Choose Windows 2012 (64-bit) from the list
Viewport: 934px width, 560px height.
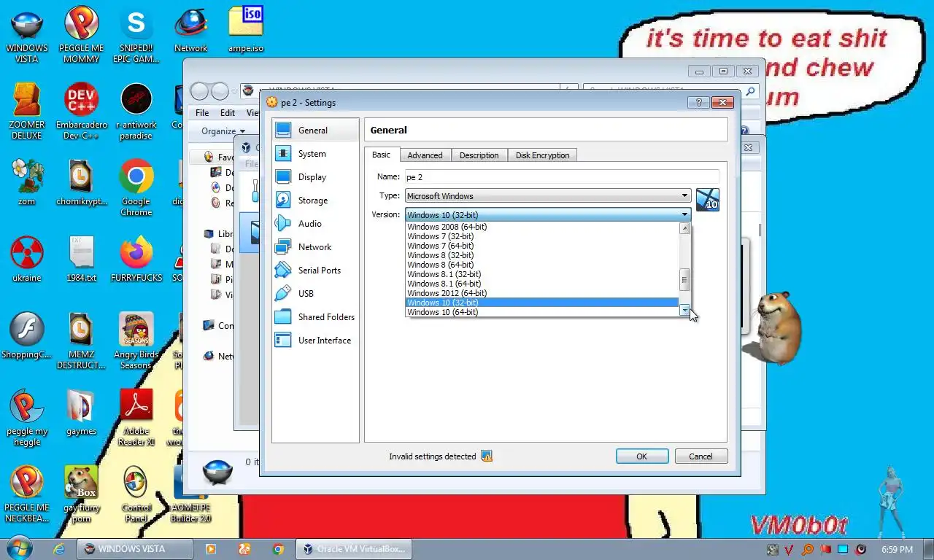542,293
